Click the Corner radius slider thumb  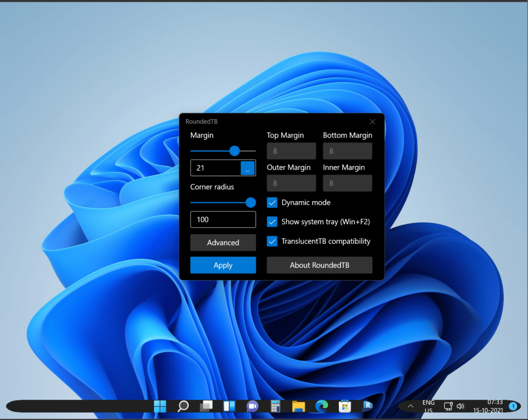pyautogui.click(x=251, y=202)
